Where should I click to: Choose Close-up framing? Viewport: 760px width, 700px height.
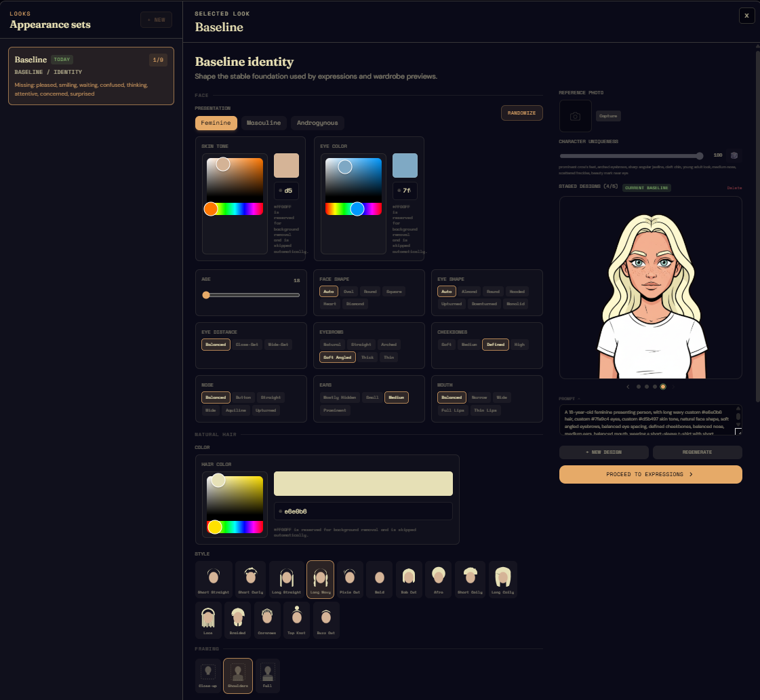[x=208, y=676]
